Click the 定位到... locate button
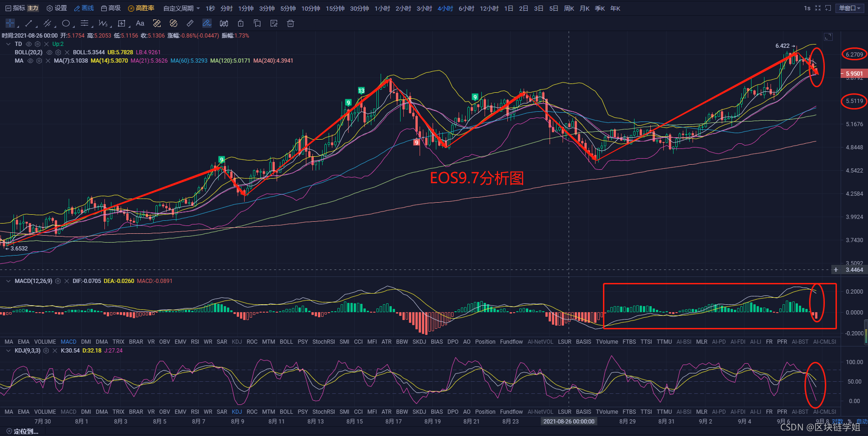Image resolution: width=868 pixels, height=436 pixels. pyautogui.click(x=22, y=431)
